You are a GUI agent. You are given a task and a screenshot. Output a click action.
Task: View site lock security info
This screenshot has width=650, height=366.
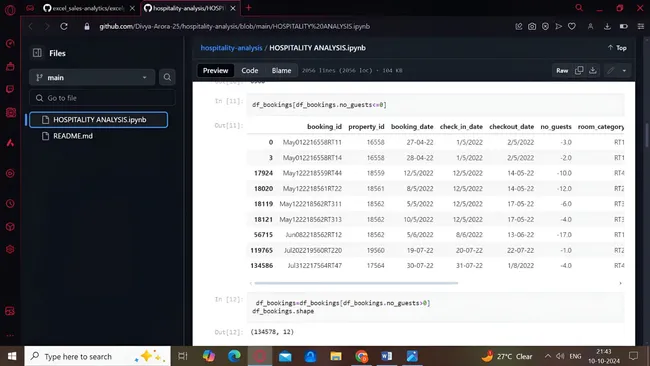pos(87,26)
